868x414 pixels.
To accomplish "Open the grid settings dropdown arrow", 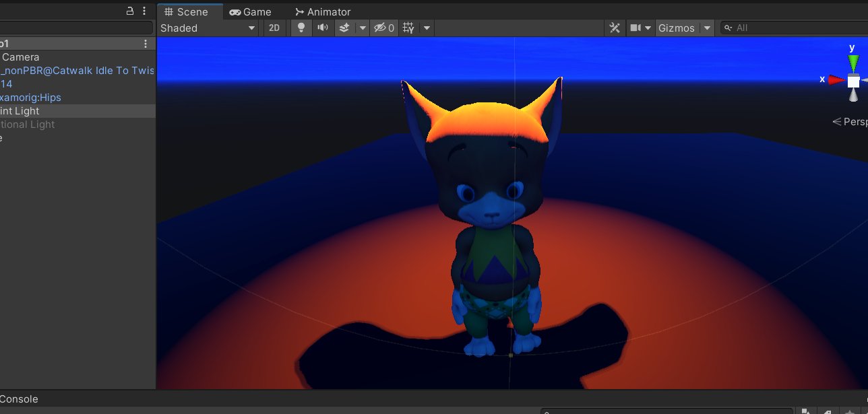I will [x=426, y=28].
